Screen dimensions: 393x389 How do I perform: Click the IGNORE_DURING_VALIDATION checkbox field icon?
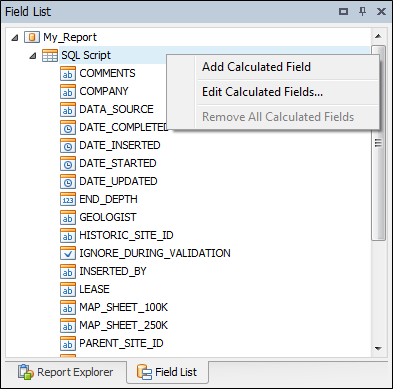coord(68,253)
